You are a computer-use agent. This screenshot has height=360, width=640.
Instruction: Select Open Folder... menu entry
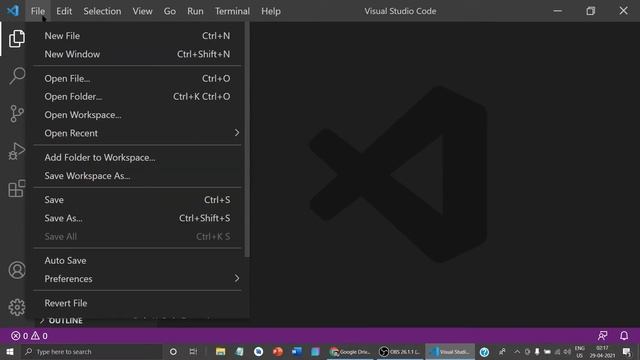137,97
